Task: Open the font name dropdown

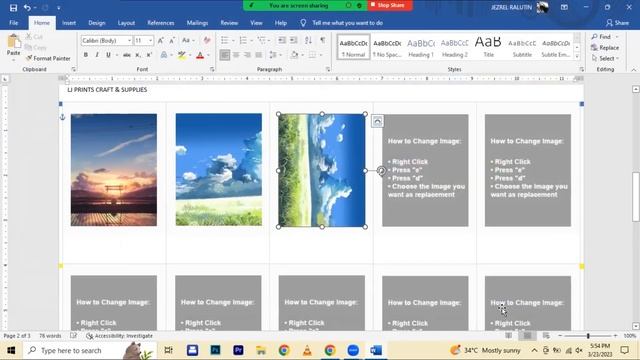Action: coord(129,40)
